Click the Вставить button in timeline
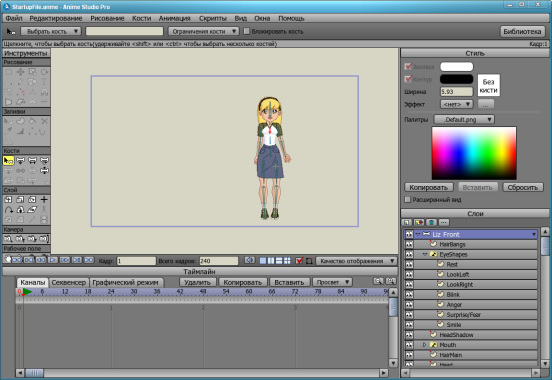The image size is (552, 380). (289, 282)
